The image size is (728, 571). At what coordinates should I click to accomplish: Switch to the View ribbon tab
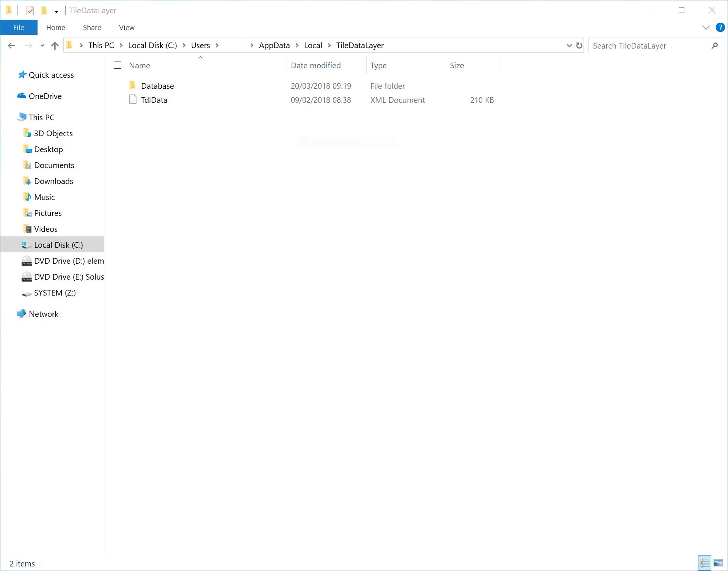127,27
